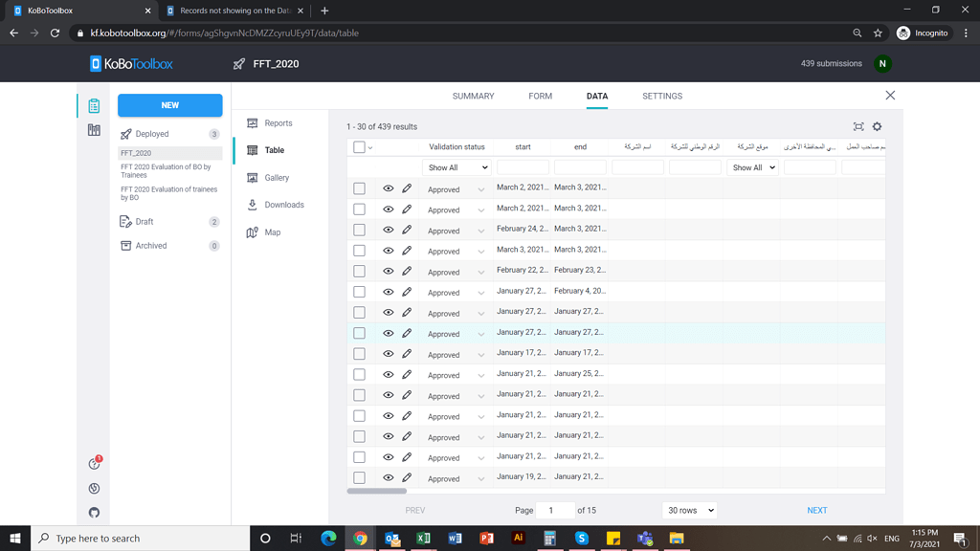View the first Approved record's details
Viewport: 980px width, 551px height.
[388, 188]
